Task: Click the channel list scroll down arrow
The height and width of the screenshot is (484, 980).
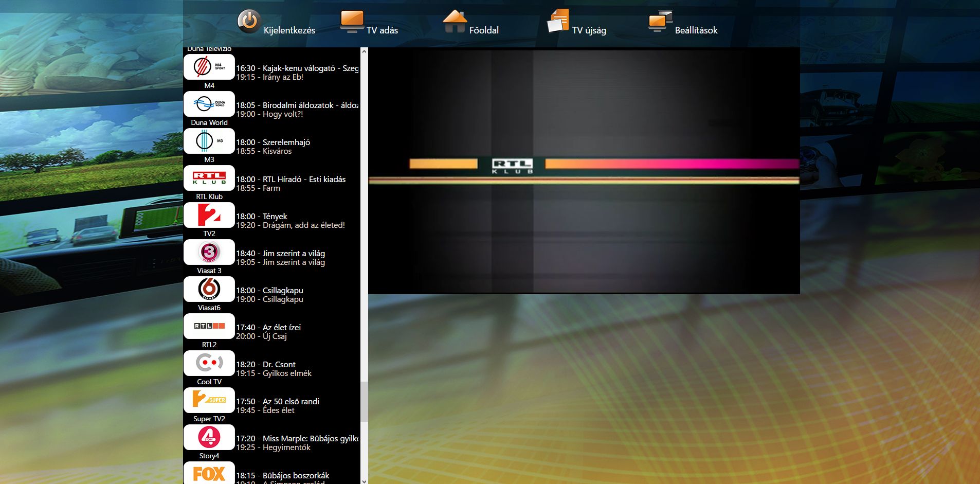Action: [364, 481]
